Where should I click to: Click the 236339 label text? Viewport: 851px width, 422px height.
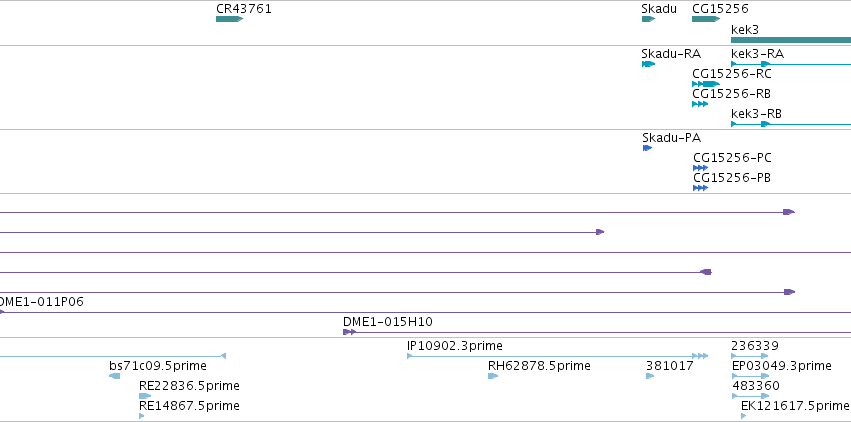tap(755, 346)
